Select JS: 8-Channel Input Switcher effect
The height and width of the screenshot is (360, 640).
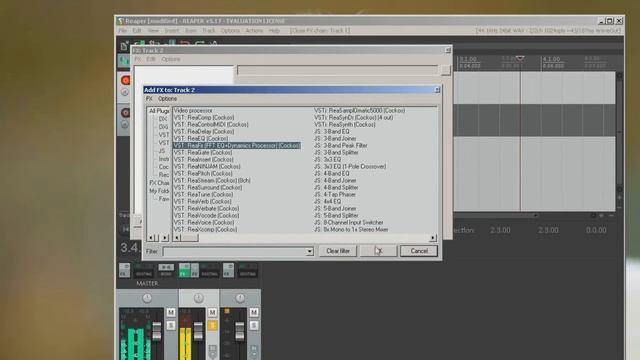(349, 222)
